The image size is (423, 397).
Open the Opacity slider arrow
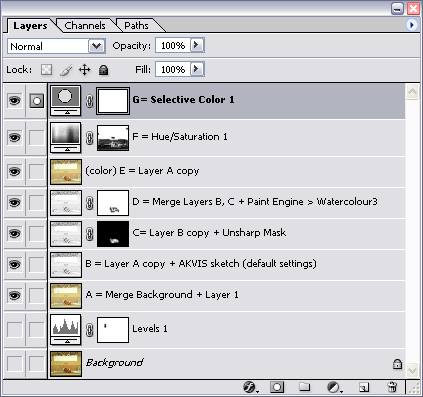[197, 45]
